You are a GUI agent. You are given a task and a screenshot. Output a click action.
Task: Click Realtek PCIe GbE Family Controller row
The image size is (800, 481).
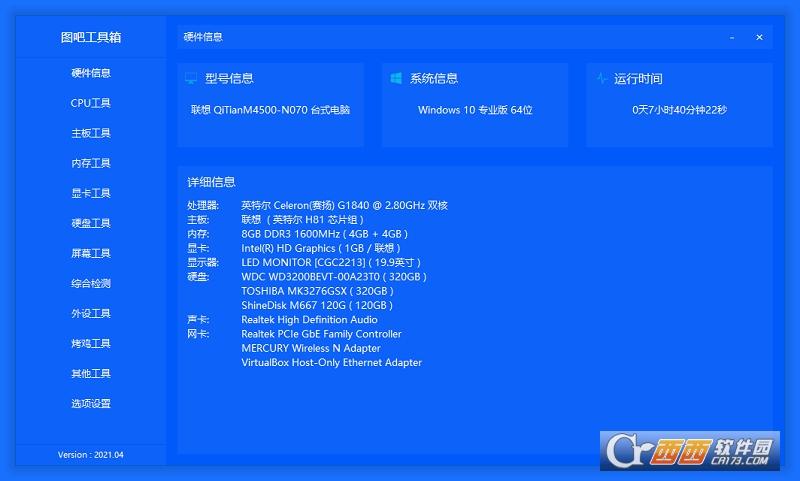click(321, 334)
